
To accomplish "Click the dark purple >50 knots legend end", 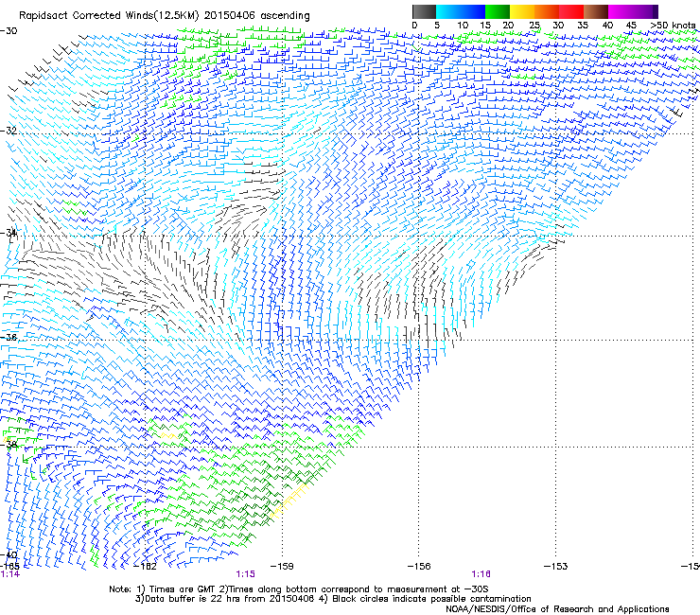I will coord(655,11).
